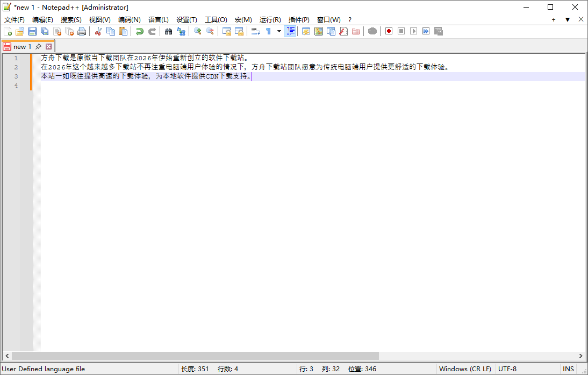Toggle the indent guide display
588x375 pixels.
pyautogui.click(x=290, y=31)
